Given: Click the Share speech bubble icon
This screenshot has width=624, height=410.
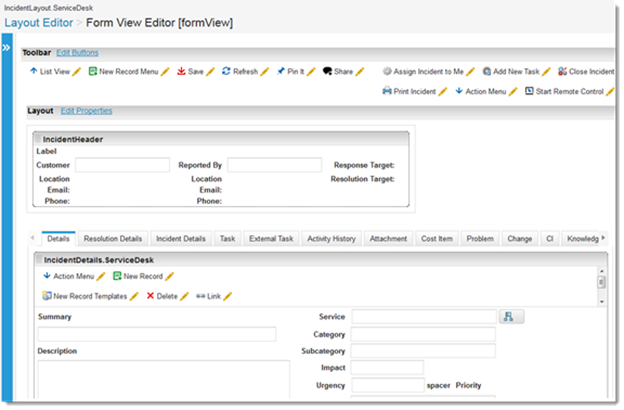Looking at the screenshot, I should point(327,72).
